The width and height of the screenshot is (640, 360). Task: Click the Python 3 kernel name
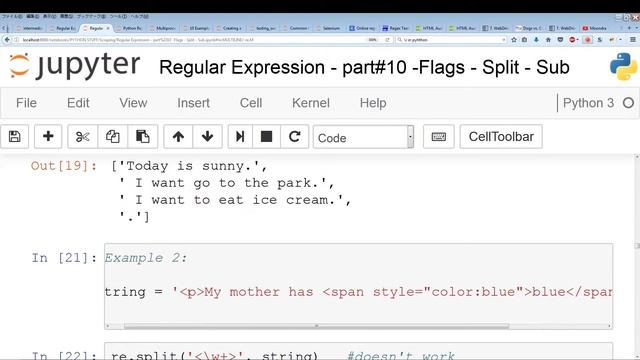(x=588, y=103)
